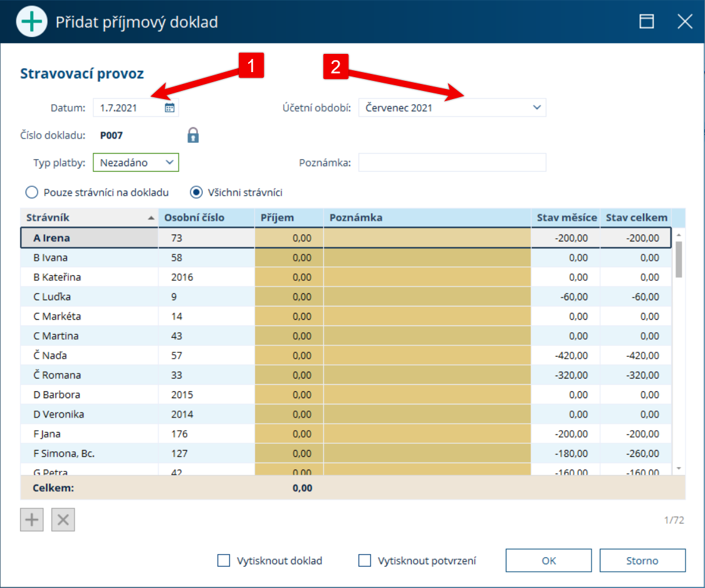Viewport: 705px width, 588px height.
Task: Confirm with the OK button
Action: (x=548, y=560)
